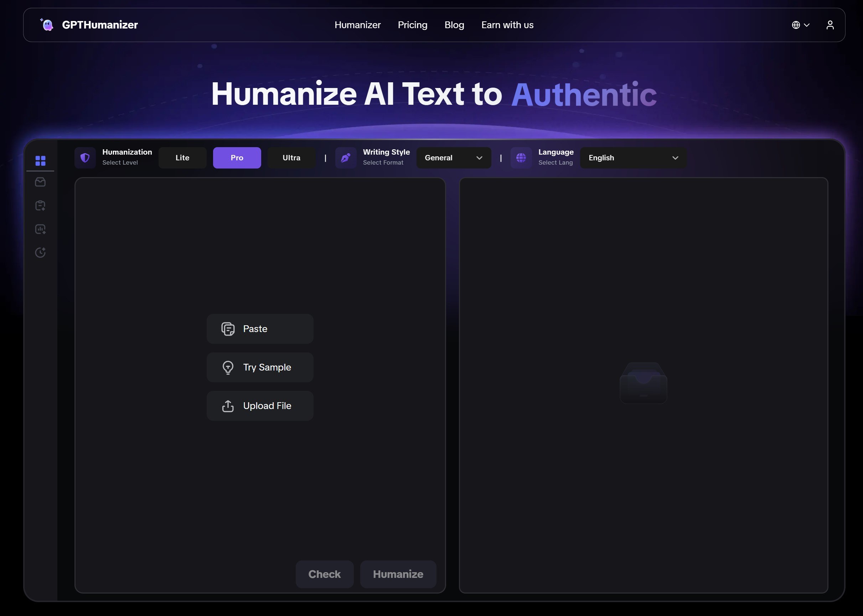Open the General writing style dropdown
The height and width of the screenshot is (616, 863).
453,157
